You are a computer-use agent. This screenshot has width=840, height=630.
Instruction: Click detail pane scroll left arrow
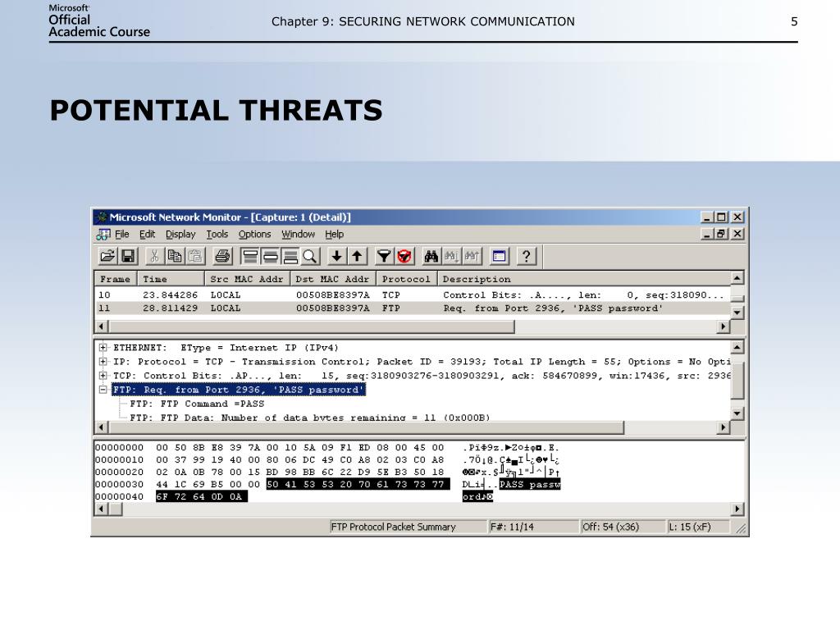pyautogui.click(x=101, y=427)
